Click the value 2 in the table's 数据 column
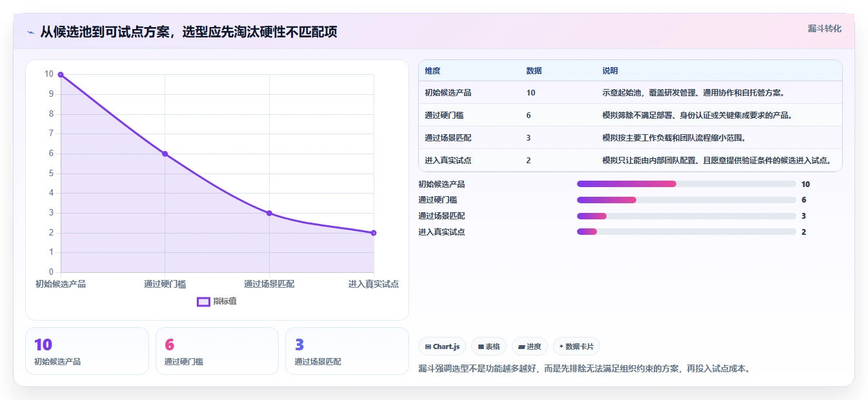This screenshot has height=400, width=868. 529,161
